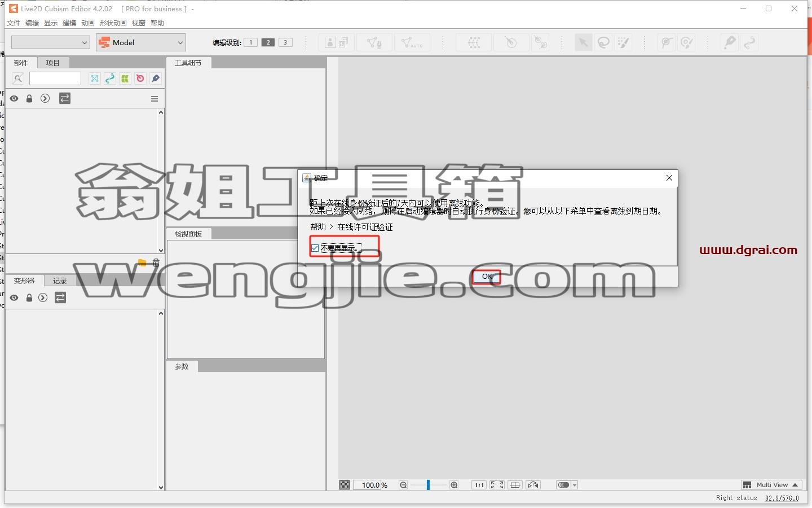Click the circled arrow icon in deformer panel
This screenshot has height=508, width=812.
click(43, 297)
